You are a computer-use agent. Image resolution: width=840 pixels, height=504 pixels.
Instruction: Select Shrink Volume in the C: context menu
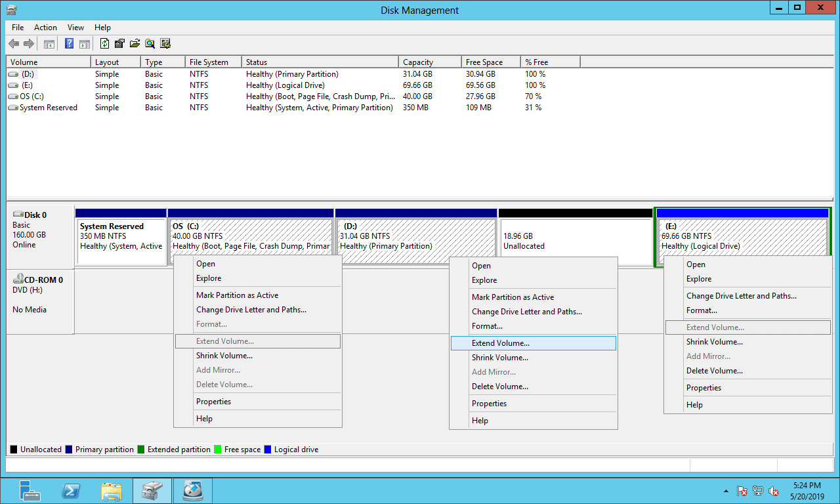click(224, 356)
